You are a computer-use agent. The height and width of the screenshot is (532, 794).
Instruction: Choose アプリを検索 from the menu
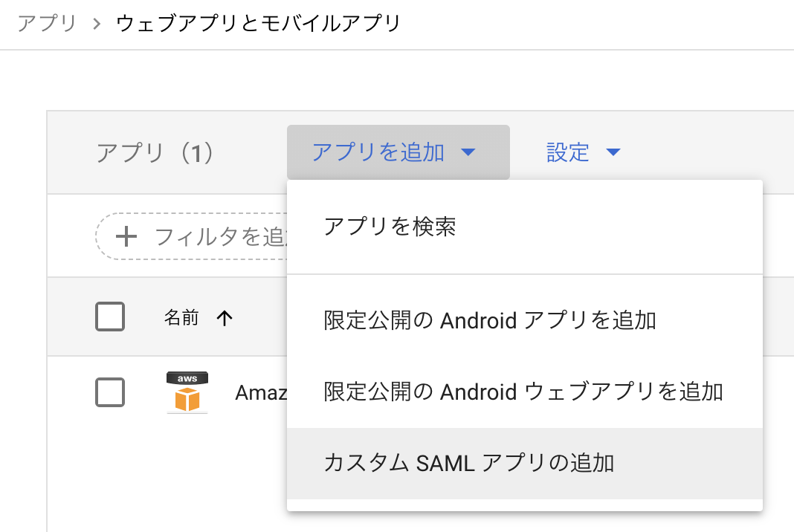tap(390, 227)
